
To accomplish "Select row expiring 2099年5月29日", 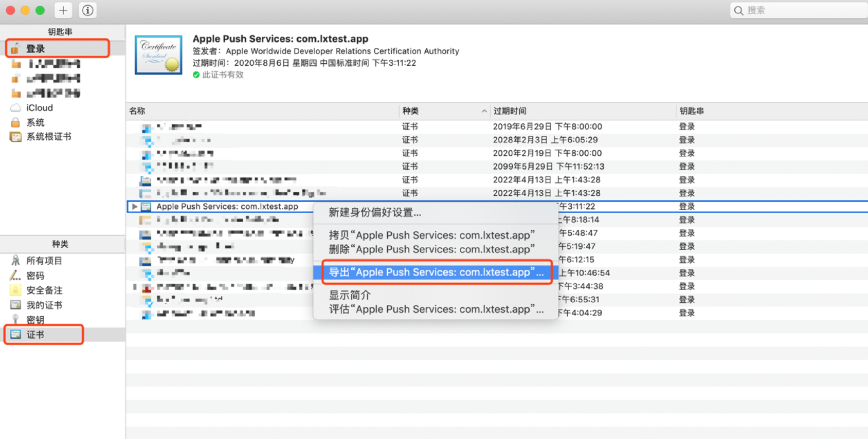I will 497,167.
